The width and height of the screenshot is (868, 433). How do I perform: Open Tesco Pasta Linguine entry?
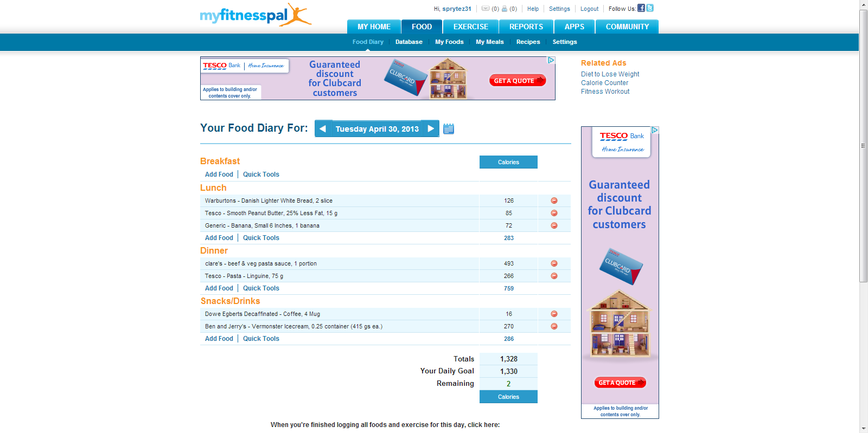tap(244, 276)
